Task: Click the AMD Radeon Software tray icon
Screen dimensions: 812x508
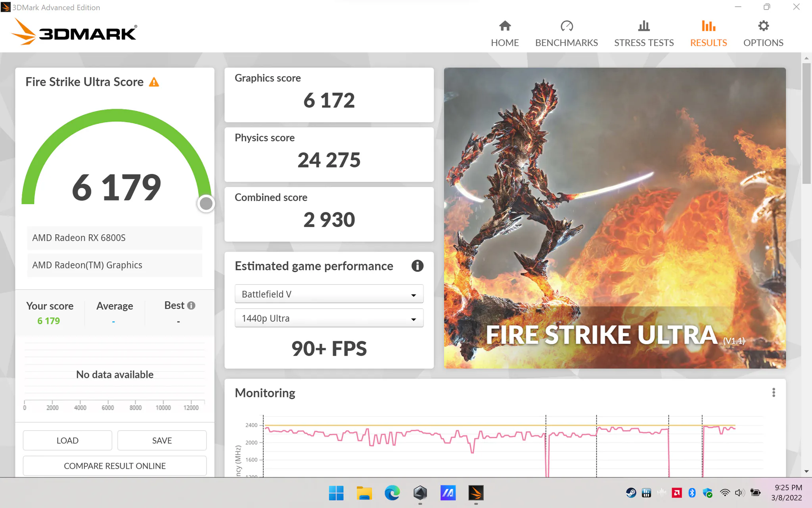Action: coord(677,493)
